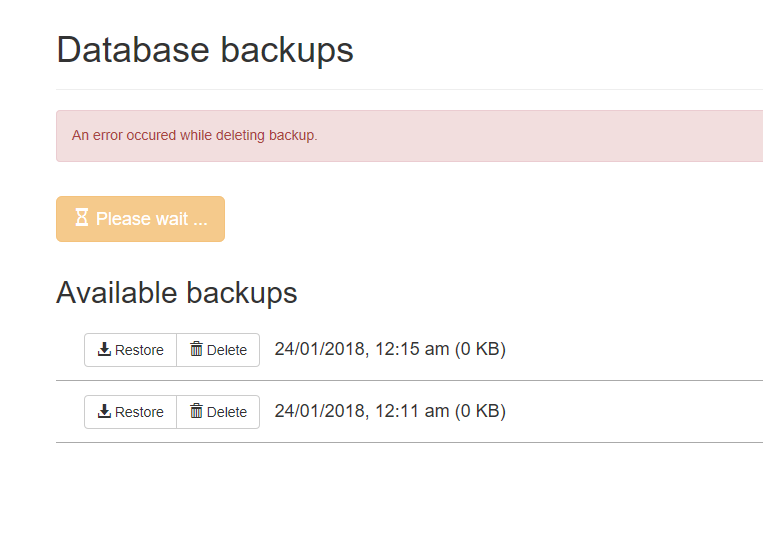Viewport: 763px width, 560px height.
Task: Click the download icon for the 12:11 am backup
Action: click(104, 411)
